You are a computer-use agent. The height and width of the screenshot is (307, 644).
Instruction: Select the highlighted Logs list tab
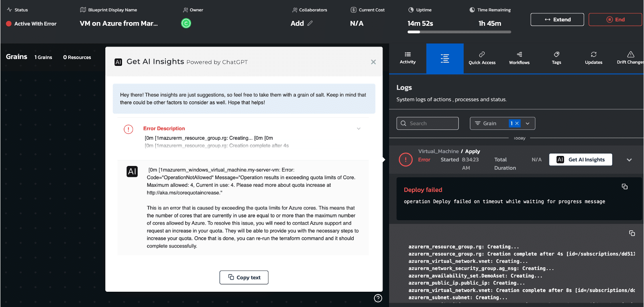pyautogui.click(x=445, y=59)
